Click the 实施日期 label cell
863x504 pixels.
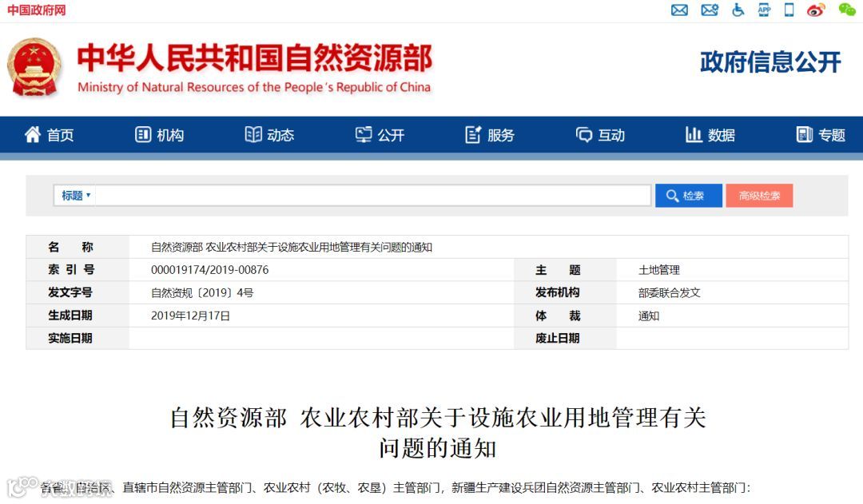78,339
